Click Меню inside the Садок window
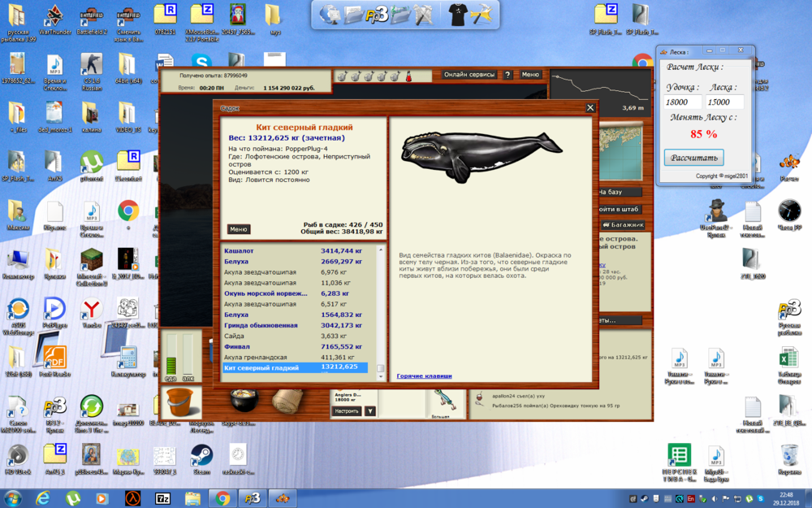Viewport: 812px width, 508px height. click(x=238, y=229)
